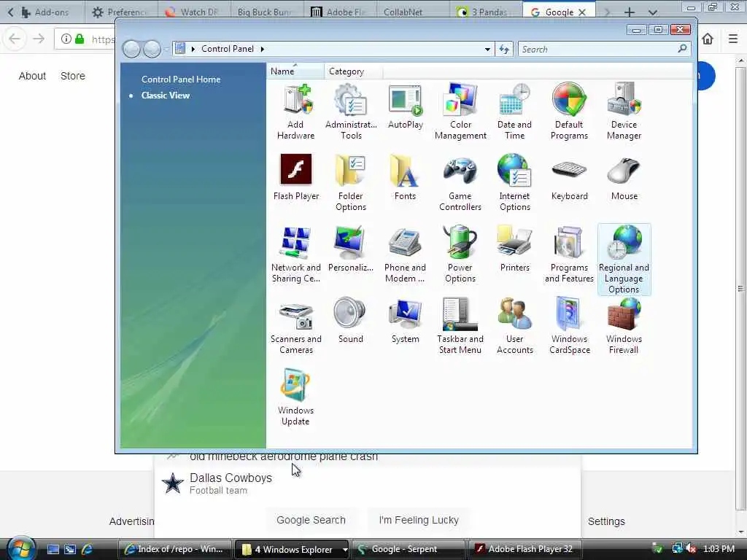This screenshot has height=560, width=747.
Task: Go to the browser home page
Action: (708, 39)
